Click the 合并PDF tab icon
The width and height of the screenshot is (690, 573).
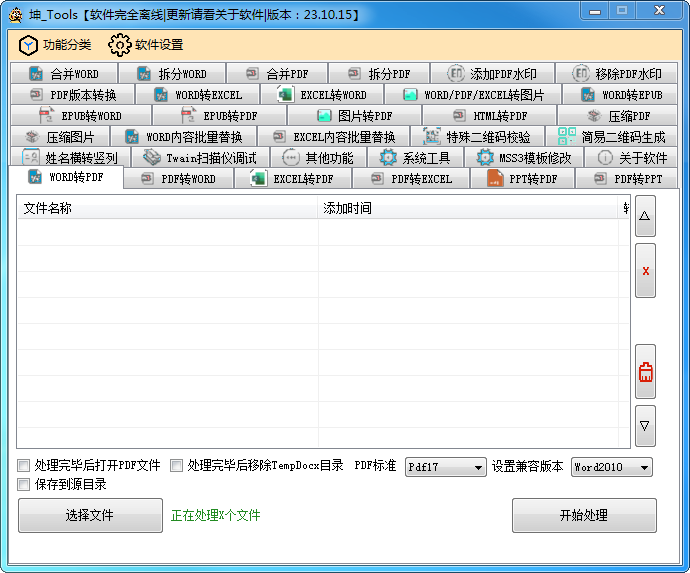[252, 73]
